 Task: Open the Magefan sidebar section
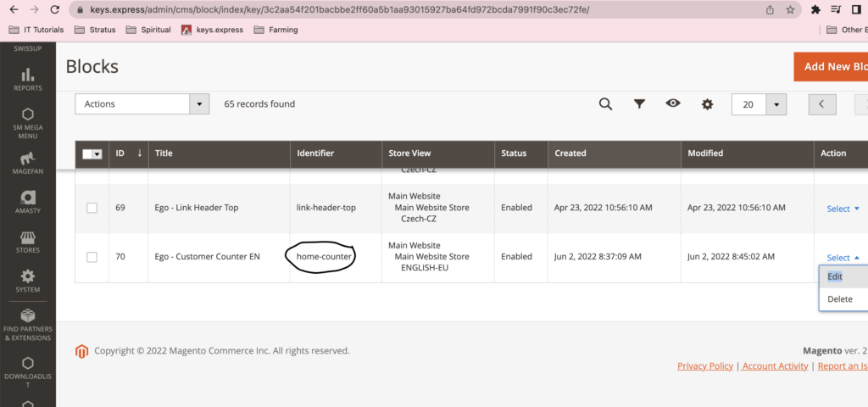(27, 164)
